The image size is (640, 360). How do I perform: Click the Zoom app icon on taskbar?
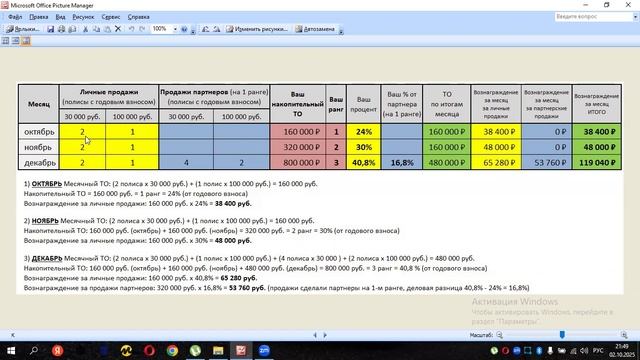(x=264, y=351)
